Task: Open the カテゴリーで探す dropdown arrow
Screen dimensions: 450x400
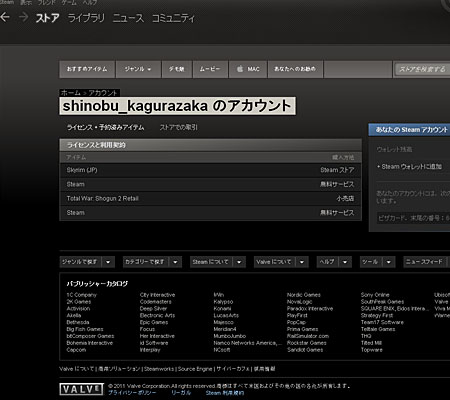Action: pos(175,262)
